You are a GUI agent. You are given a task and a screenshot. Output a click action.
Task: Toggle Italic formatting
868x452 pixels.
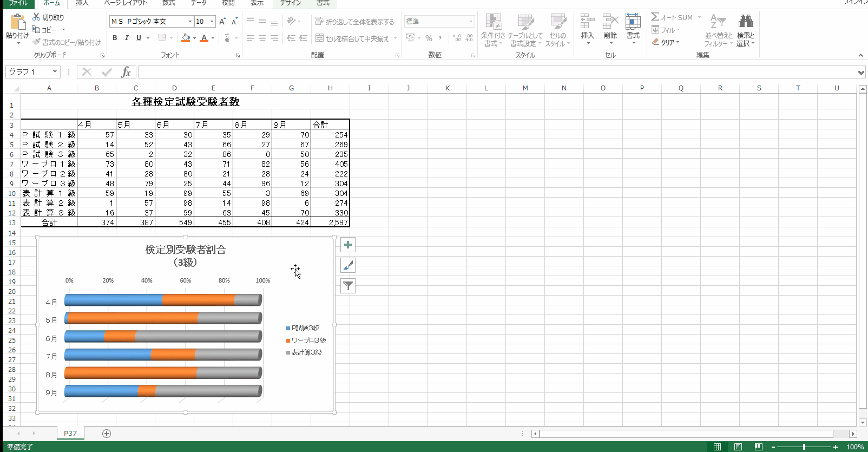(x=127, y=38)
